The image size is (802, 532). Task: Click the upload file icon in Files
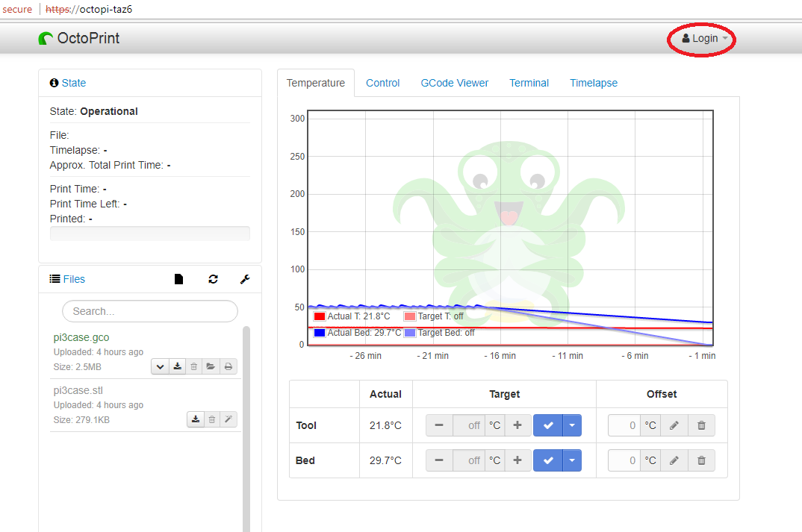(x=178, y=279)
